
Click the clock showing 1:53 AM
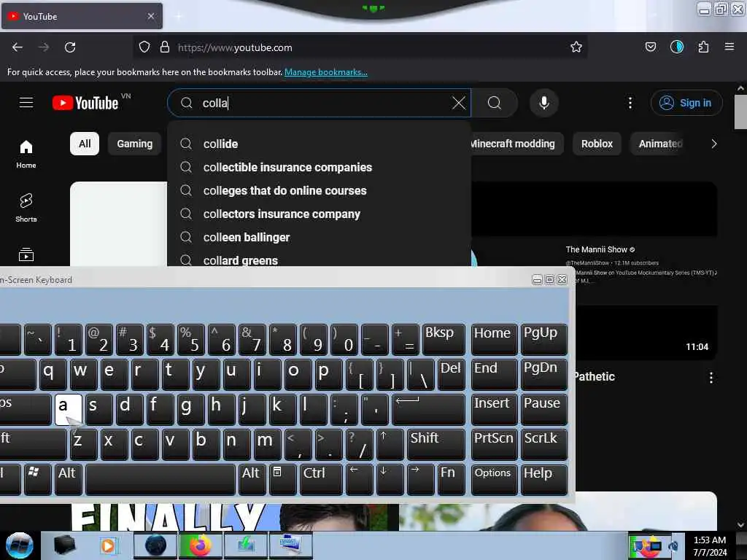(710, 540)
